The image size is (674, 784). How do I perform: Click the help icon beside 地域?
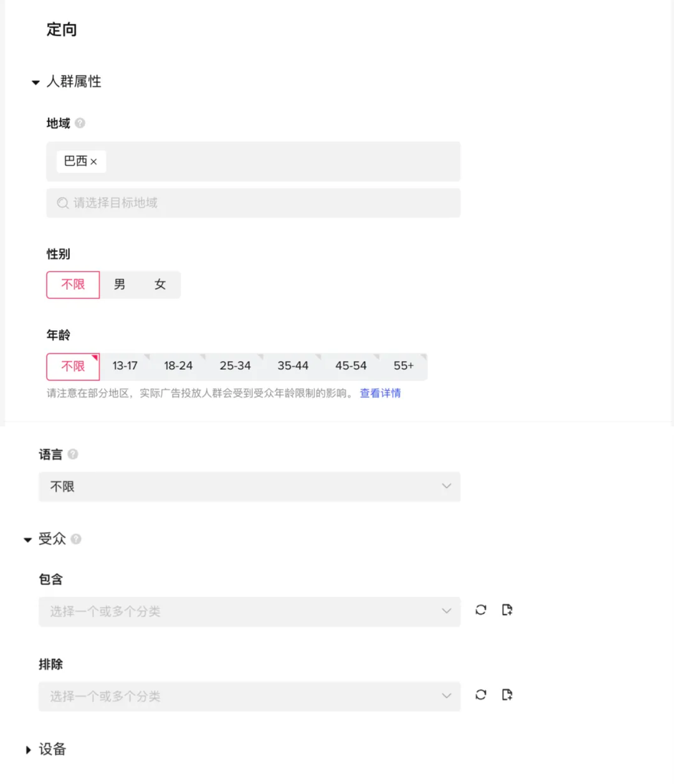coord(80,123)
